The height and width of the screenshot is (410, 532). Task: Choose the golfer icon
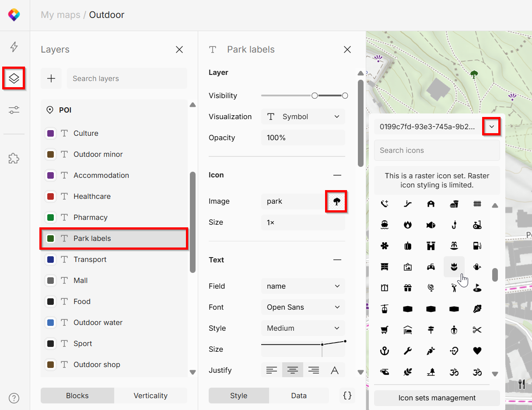pos(454,288)
